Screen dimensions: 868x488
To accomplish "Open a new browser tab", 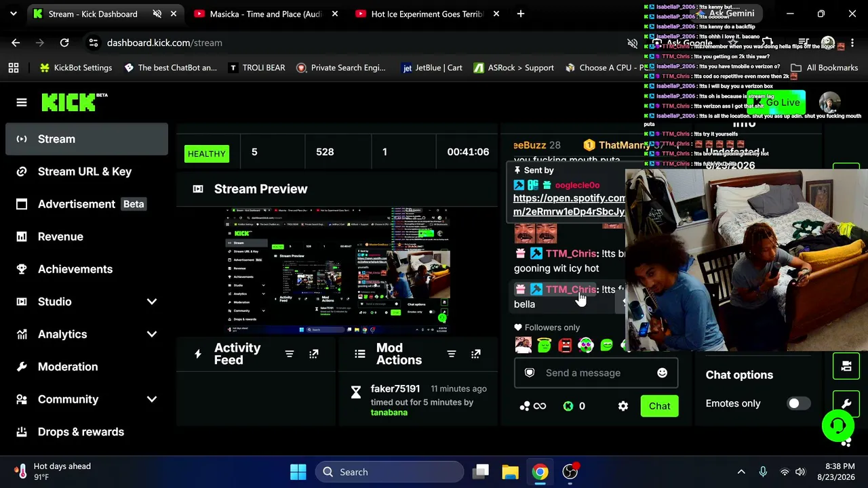I will coord(521,14).
